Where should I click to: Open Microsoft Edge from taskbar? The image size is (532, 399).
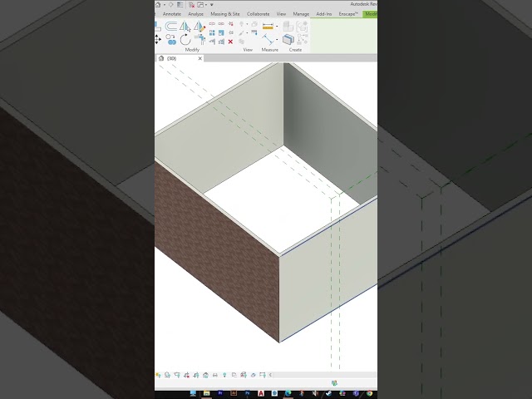pyautogui.click(x=288, y=393)
